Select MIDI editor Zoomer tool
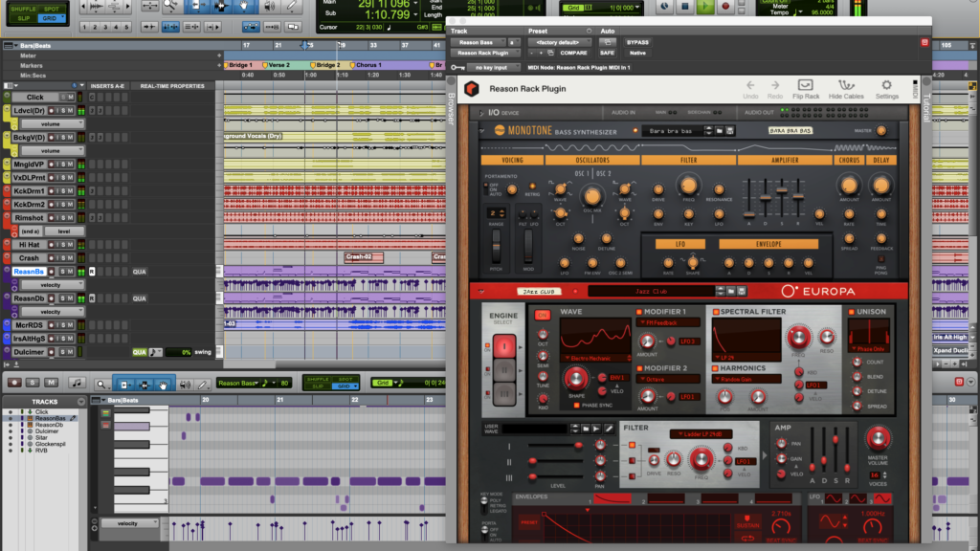The image size is (980, 551). (x=100, y=385)
